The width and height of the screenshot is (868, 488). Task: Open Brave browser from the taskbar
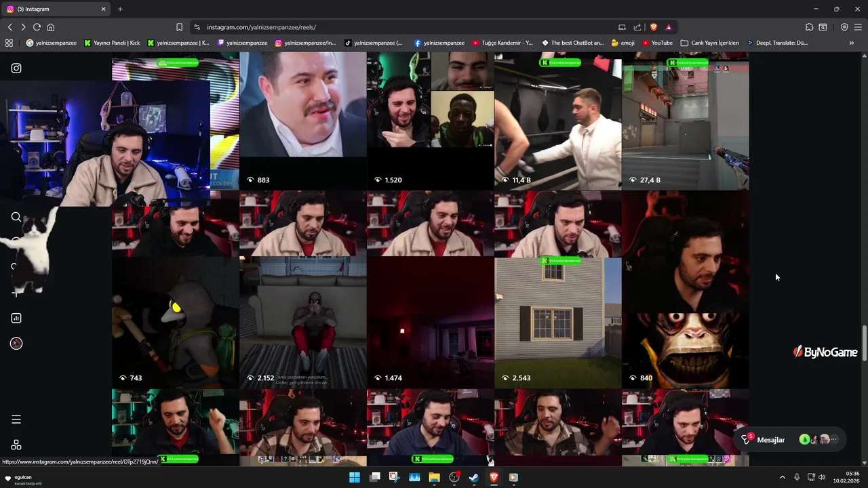click(x=494, y=477)
